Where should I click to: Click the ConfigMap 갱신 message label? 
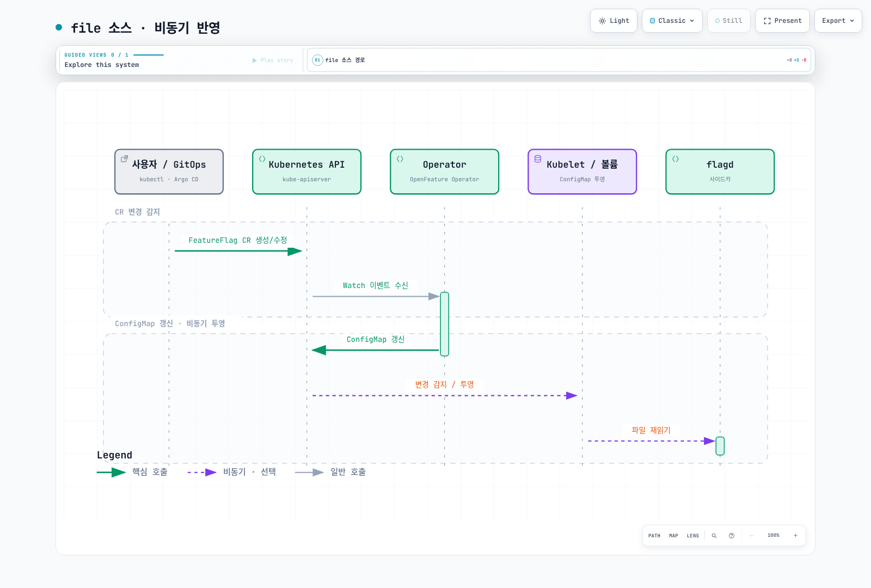[x=376, y=339]
